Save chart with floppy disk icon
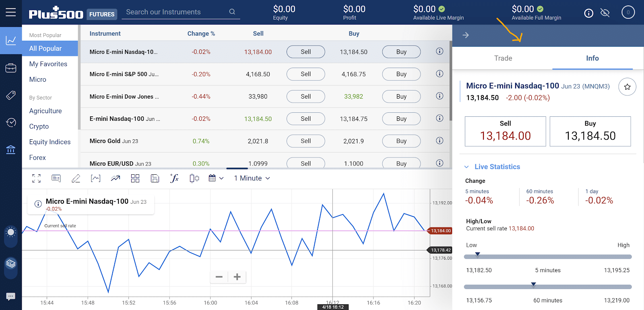The width and height of the screenshot is (644, 310). point(155,178)
